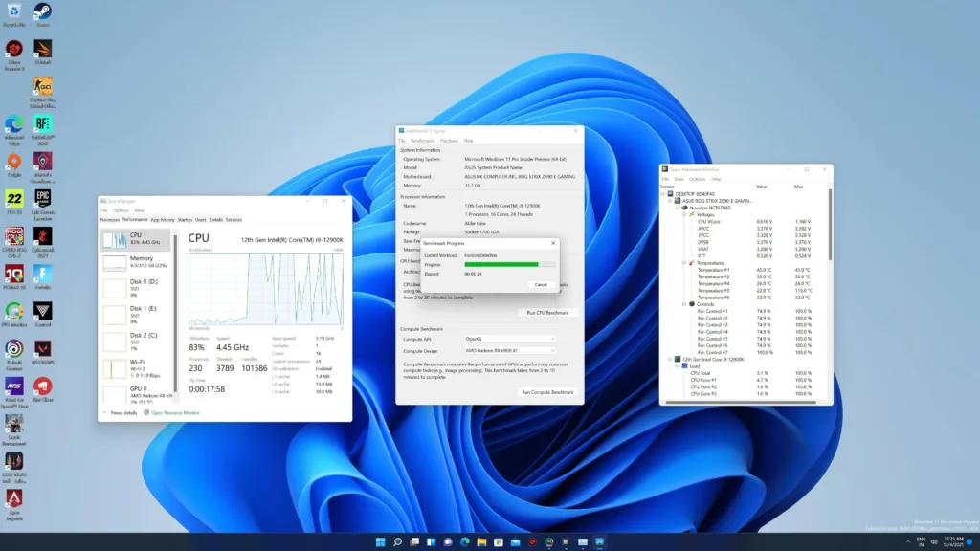Screen dimensions: 980x551
Task: Open the Windows Start menu
Action: click(x=380, y=541)
